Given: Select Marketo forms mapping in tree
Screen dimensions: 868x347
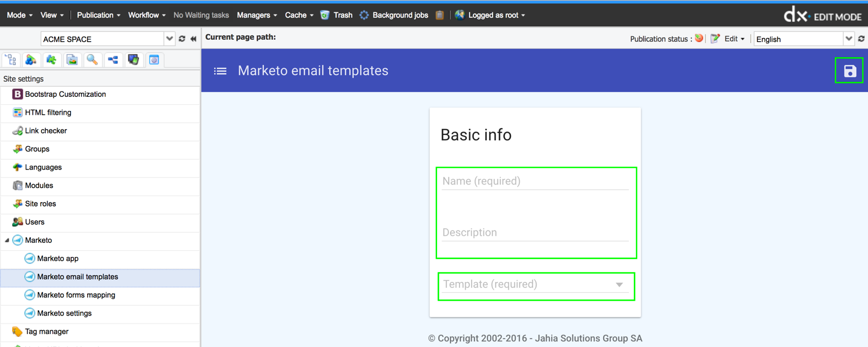Looking at the screenshot, I should click(x=76, y=295).
